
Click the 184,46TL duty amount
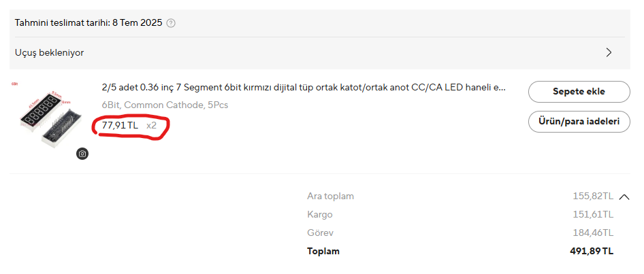click(592, 233)
